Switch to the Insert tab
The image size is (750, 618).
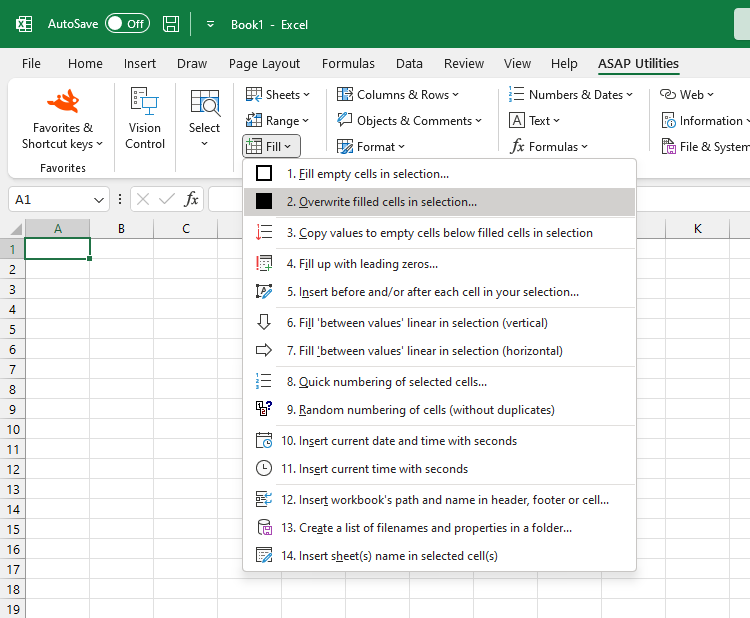pyautogui.click(x=140, y=64)
